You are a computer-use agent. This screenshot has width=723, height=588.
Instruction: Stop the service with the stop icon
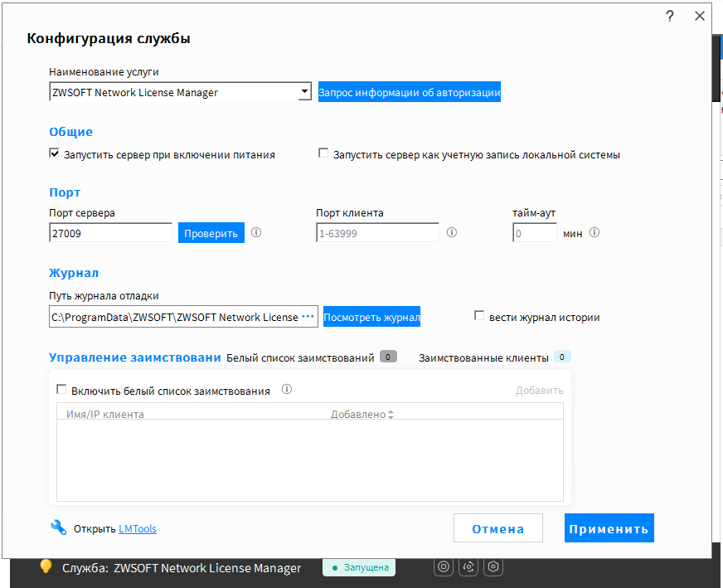click(x=444, y=566)
